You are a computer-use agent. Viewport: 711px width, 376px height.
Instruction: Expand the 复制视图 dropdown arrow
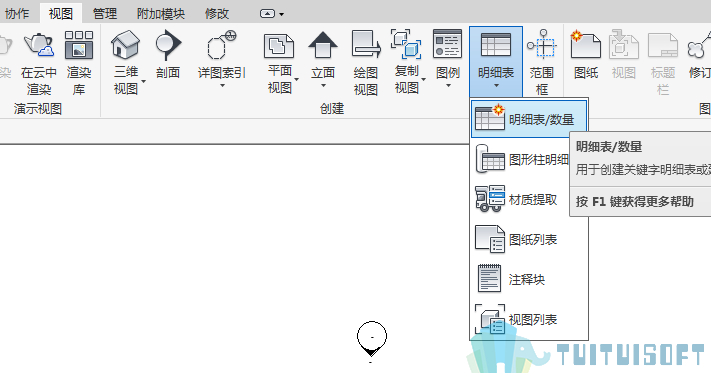pyautogui.click(x=424, y=79)
